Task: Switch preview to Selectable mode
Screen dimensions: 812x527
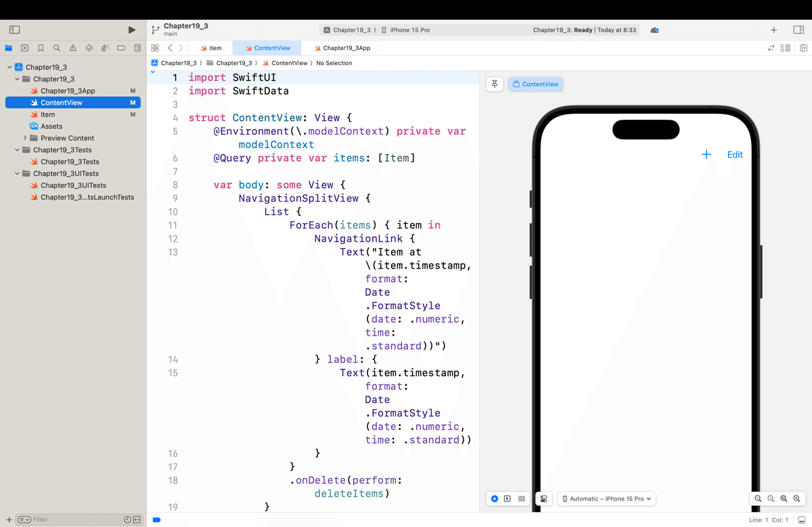Action: pos(507,499)
